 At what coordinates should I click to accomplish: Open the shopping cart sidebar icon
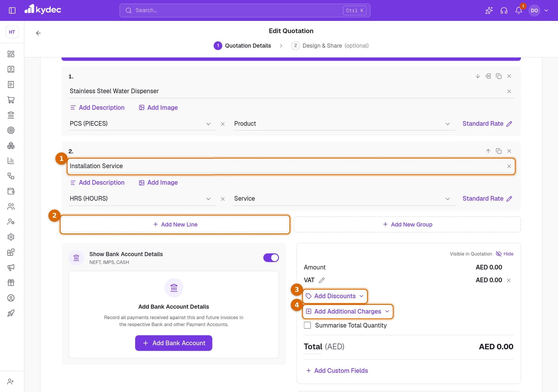click(11, 100)
